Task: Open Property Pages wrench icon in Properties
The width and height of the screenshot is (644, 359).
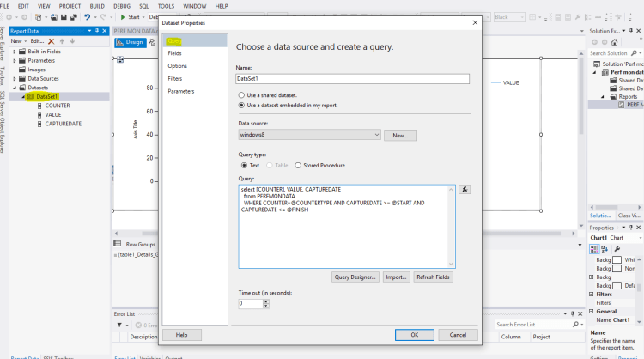Action: click(x=617, y=248)
